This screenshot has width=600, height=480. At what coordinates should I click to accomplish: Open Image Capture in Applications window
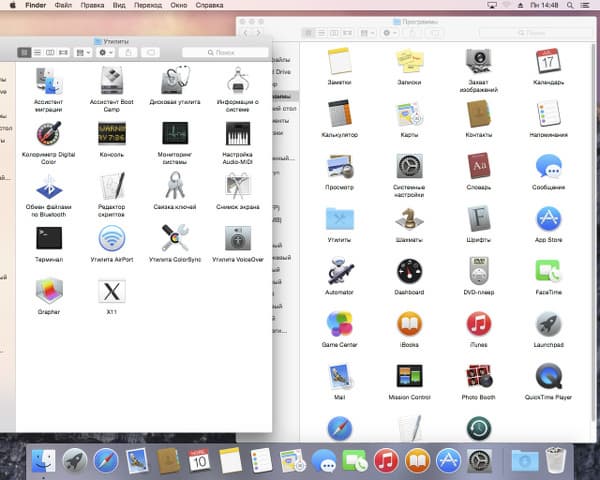coord(478,61)
